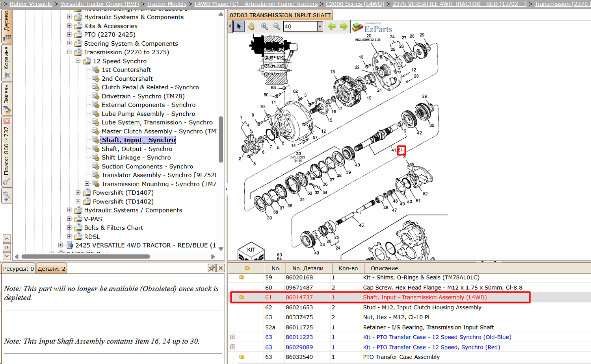This screenshot has height=364, width=591.
Task: Select the 07D03 Transmission Input Shaft tab
Action: (280, 15)
